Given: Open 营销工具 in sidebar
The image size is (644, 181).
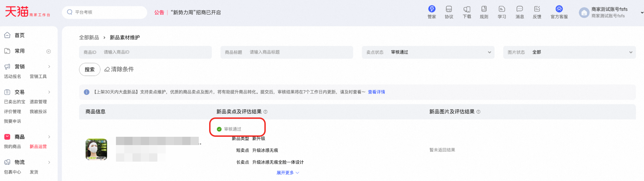Looking at the screenshot, I should pos(38,76).
